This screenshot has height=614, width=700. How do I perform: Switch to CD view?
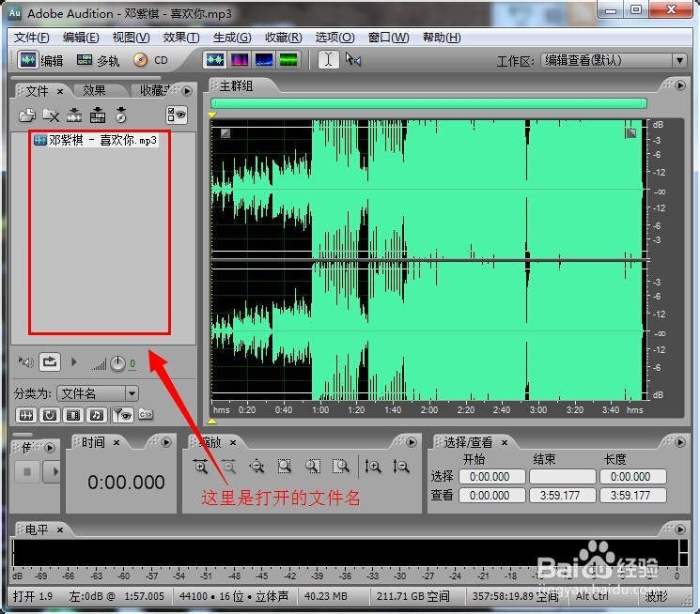[x=150, y=60]
